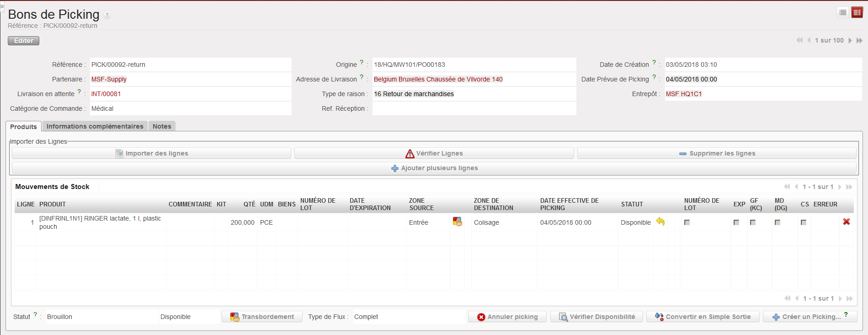Open the Notes tab
The image size is (868, 335).
(162, 126)
